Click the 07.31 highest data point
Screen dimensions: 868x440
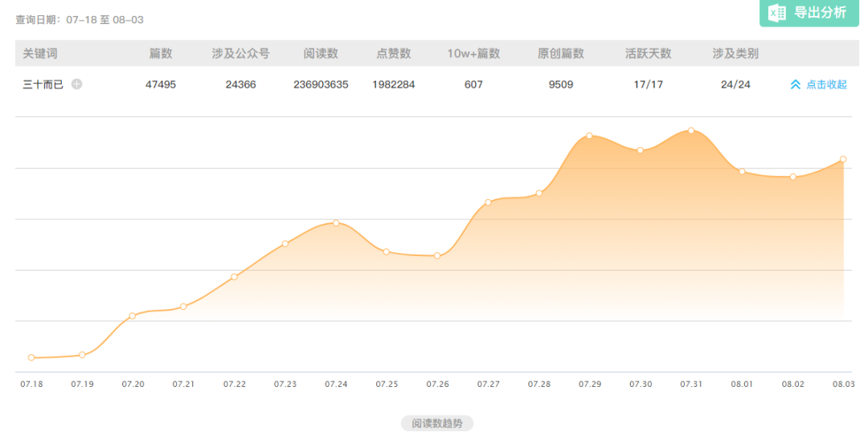(691, 130)
